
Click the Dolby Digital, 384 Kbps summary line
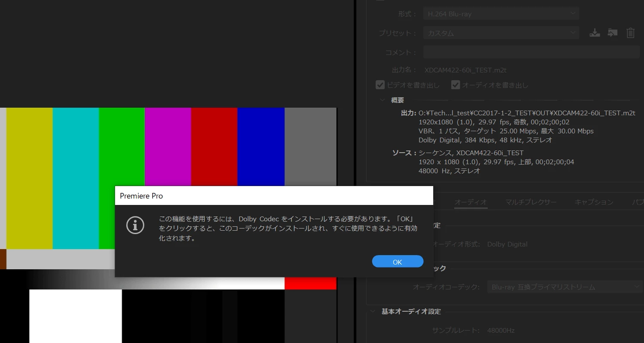pyautogui.click(x=485, y=140)
